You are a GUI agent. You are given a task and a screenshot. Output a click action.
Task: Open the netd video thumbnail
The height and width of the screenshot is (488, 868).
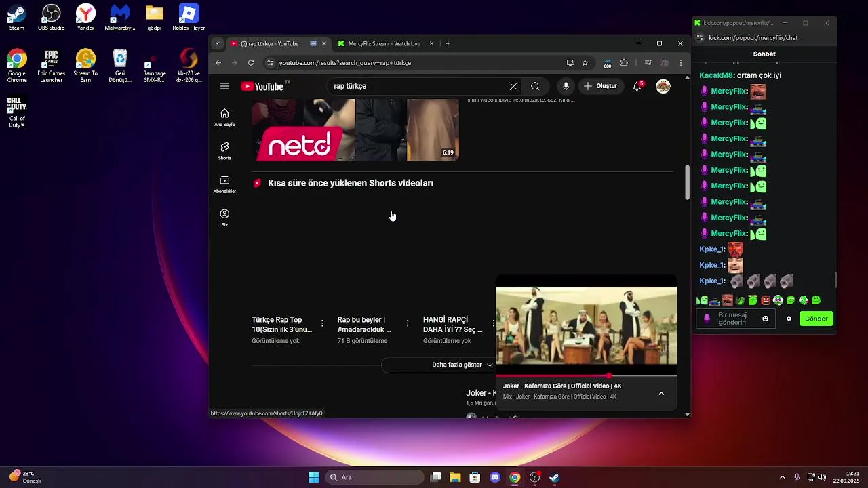pos(355,130)
